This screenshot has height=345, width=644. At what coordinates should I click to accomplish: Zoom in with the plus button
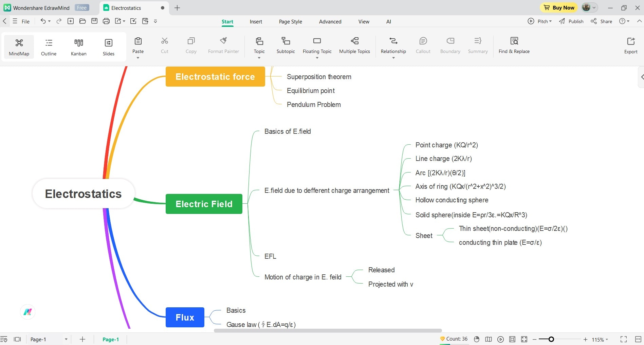[x=585, y=339]
